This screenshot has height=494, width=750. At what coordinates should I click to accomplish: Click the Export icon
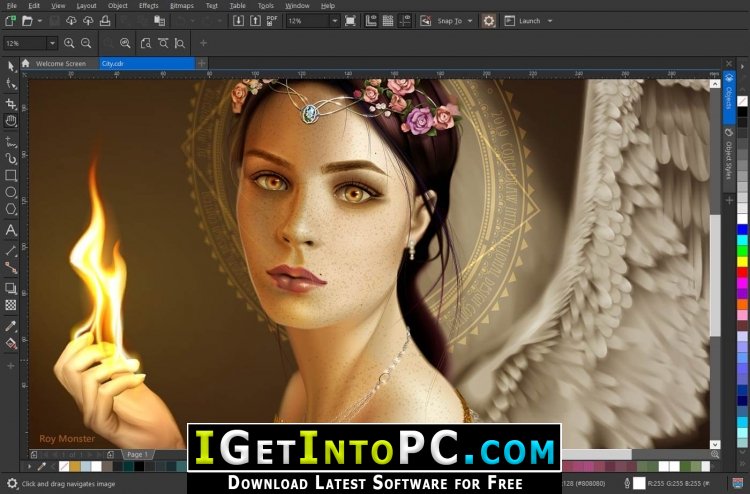pos(255,21)
